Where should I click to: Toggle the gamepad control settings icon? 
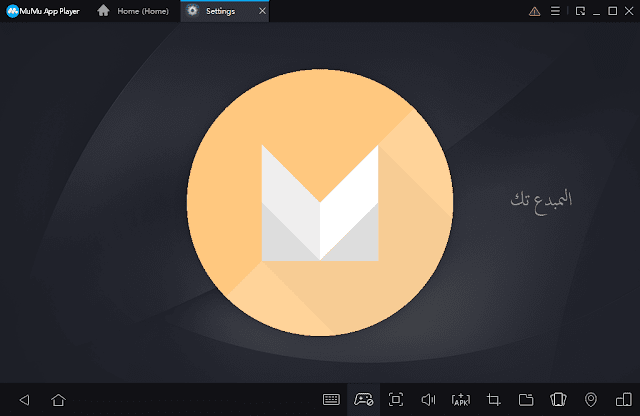[x=363, y=400]
